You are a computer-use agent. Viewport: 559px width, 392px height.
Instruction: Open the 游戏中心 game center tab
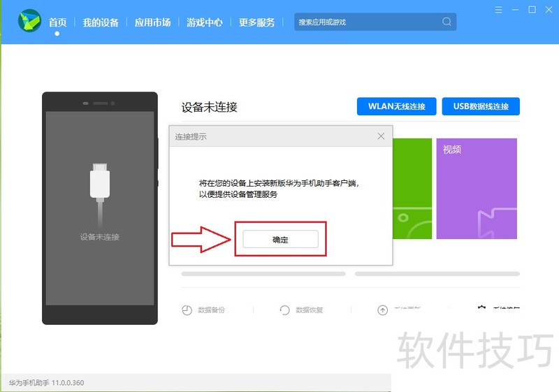[205, 22]
